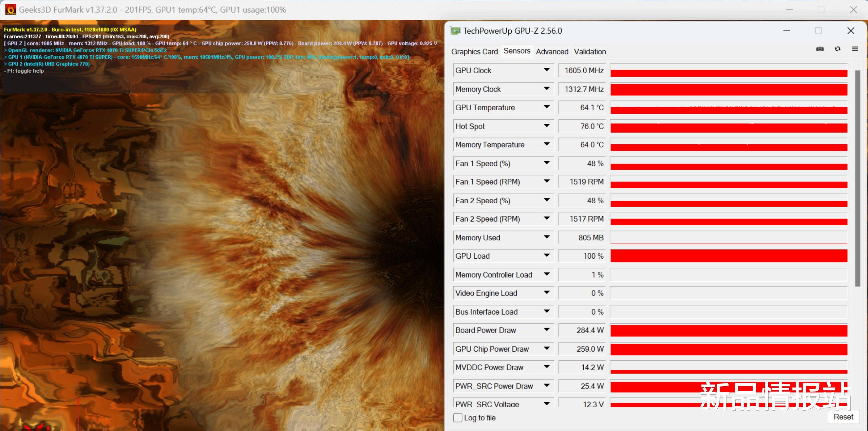This screenshot has width=868, height=431.
Task: Expand the Memory Used sensor dropdown
Action: [547, 237]
